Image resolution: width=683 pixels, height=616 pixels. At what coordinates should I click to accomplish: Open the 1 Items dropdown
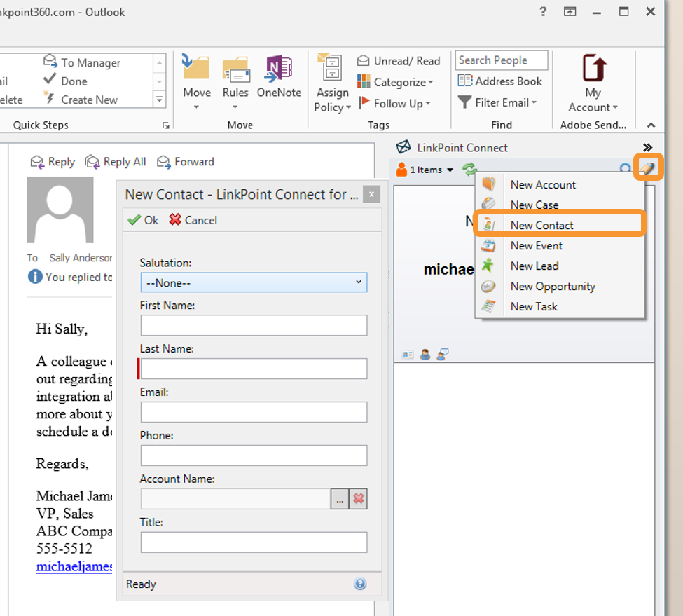(x=425, y=170)
